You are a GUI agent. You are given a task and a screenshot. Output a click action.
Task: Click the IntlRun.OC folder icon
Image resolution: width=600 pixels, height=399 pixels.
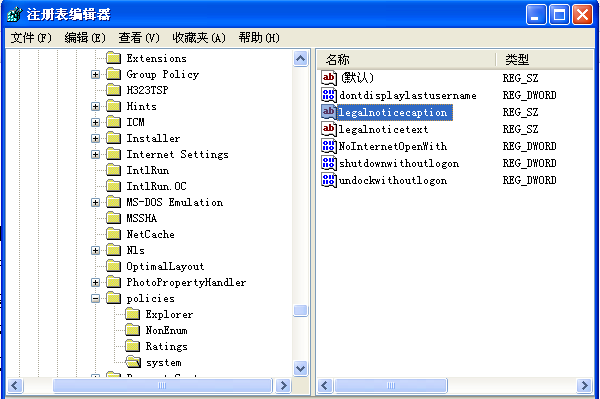(x=113, y=186)
